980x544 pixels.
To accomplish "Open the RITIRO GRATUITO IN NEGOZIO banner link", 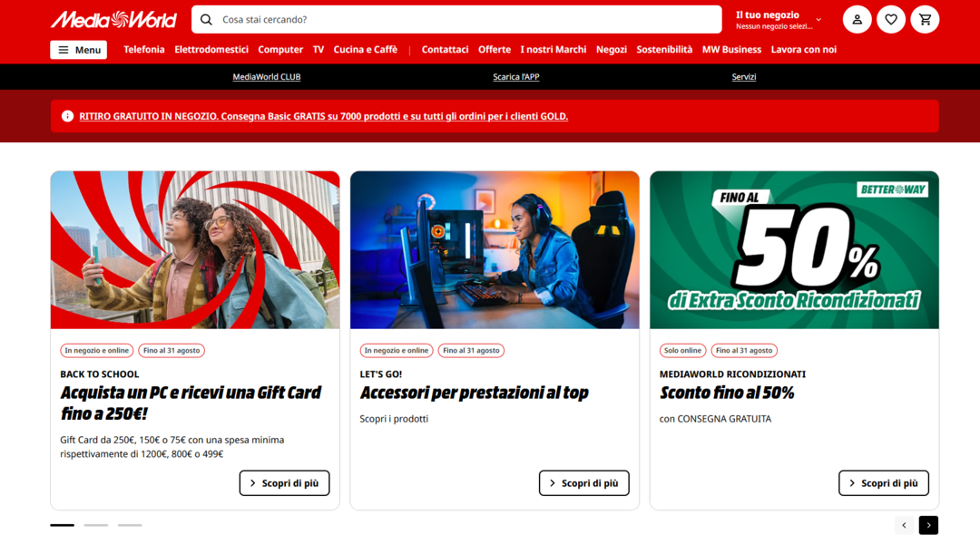I will [324, 116].
